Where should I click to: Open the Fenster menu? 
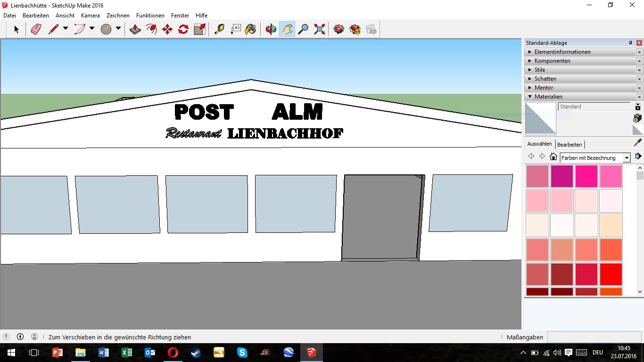tap(180, 16)
